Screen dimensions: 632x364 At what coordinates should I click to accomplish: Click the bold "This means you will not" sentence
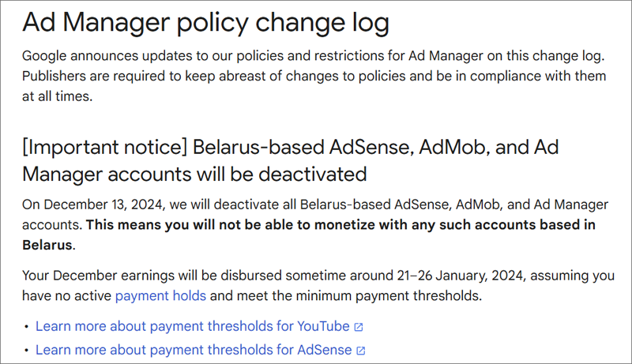coord(340,225)
